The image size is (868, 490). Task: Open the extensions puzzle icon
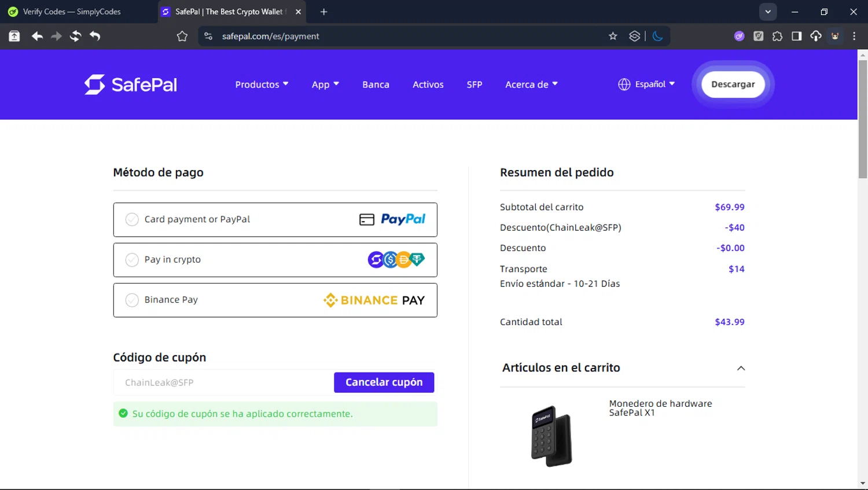[x=777, y=36]
